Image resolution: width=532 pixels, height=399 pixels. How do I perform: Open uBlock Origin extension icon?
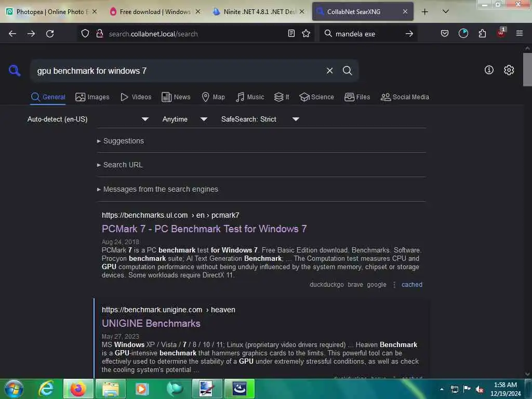click(x=501, y=33)
